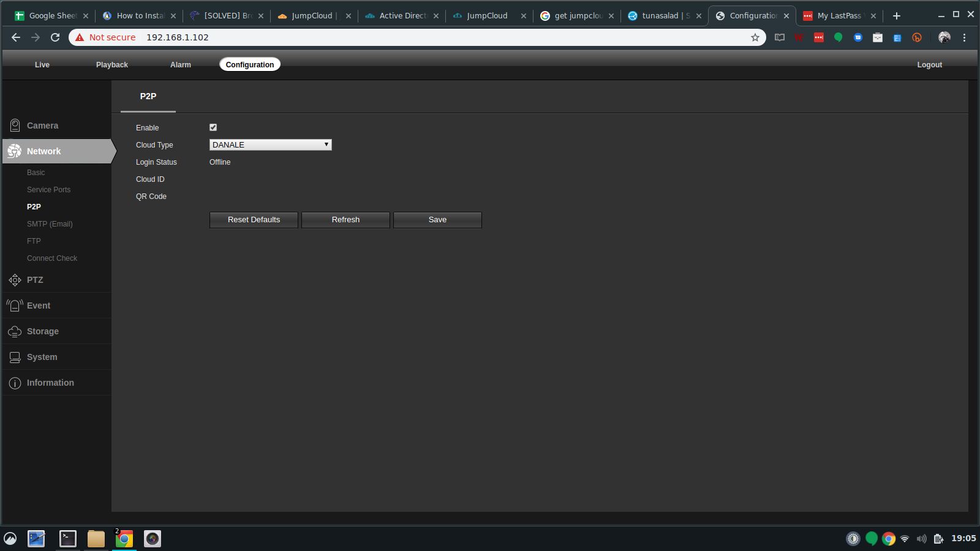Log out using the Logout link
980x551 pixels.
pyautogui.click(x=929, y=65)
